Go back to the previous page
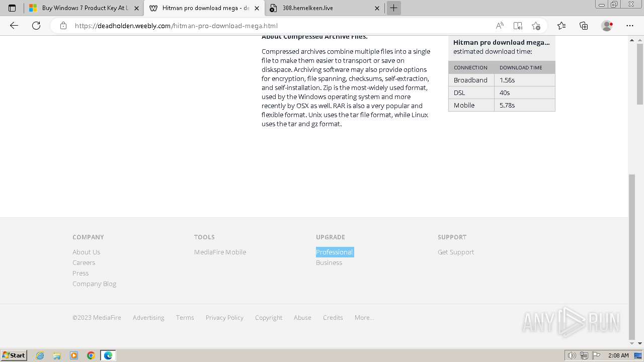644x362 pixels. tap(14, 26)
